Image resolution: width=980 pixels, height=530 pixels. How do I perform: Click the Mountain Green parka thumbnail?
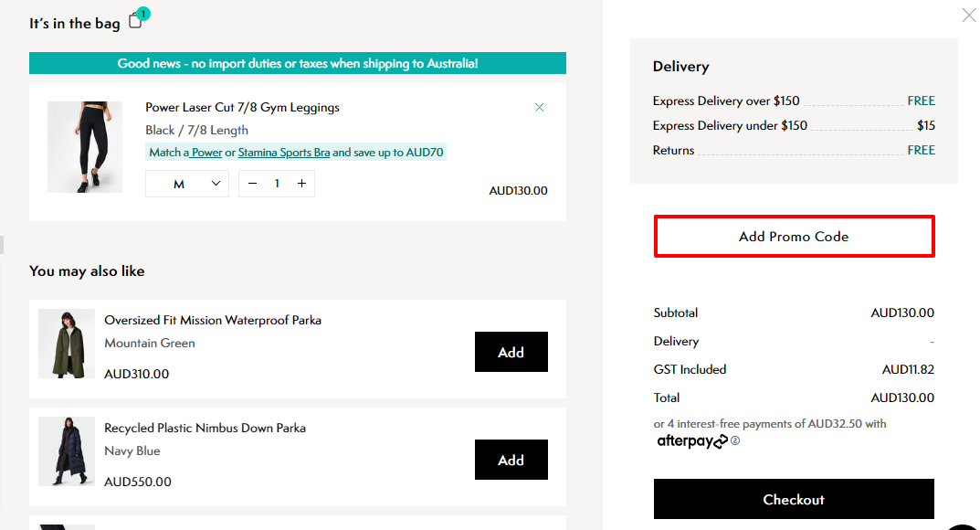click(x=66, y=343)
